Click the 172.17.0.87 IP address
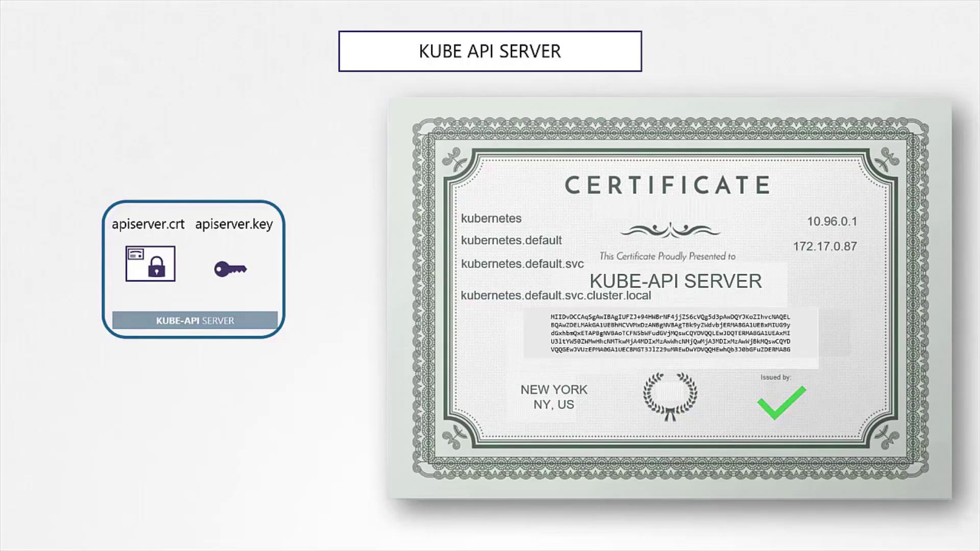980x551 pixels. (824, 246)
